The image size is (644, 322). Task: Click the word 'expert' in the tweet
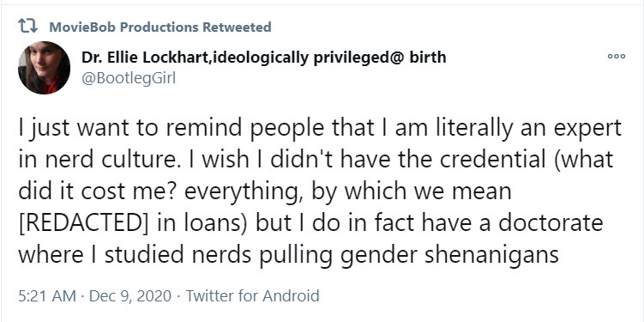pos(587,129)
